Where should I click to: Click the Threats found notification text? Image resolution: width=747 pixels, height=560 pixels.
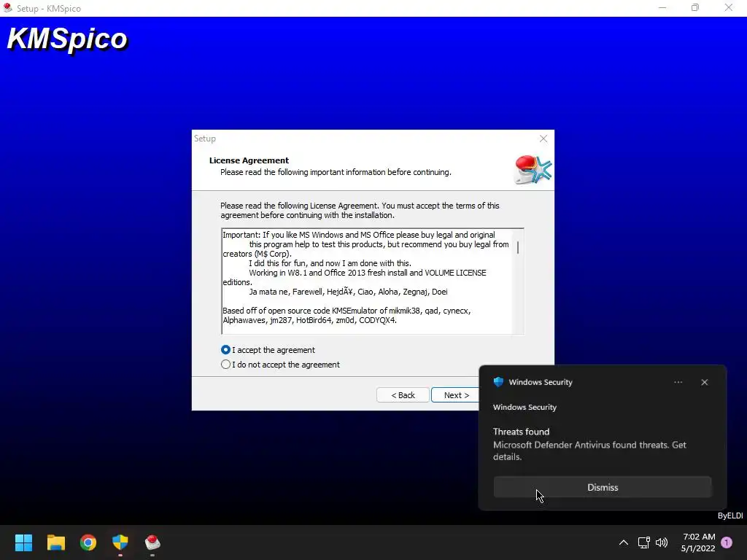521,432
